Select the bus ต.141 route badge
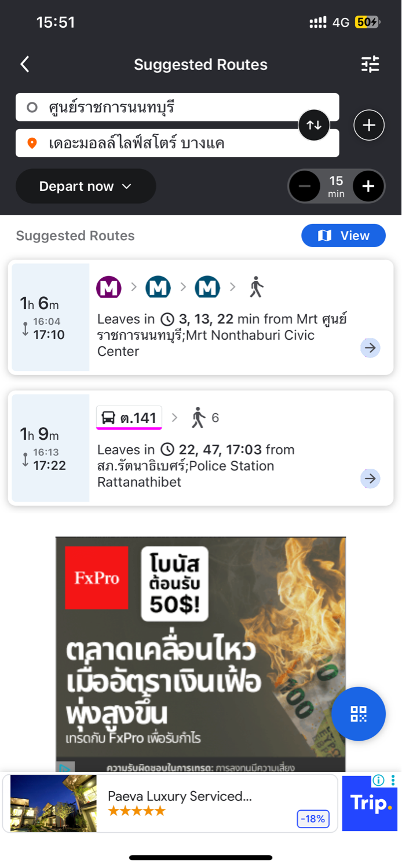 [129, 418]
